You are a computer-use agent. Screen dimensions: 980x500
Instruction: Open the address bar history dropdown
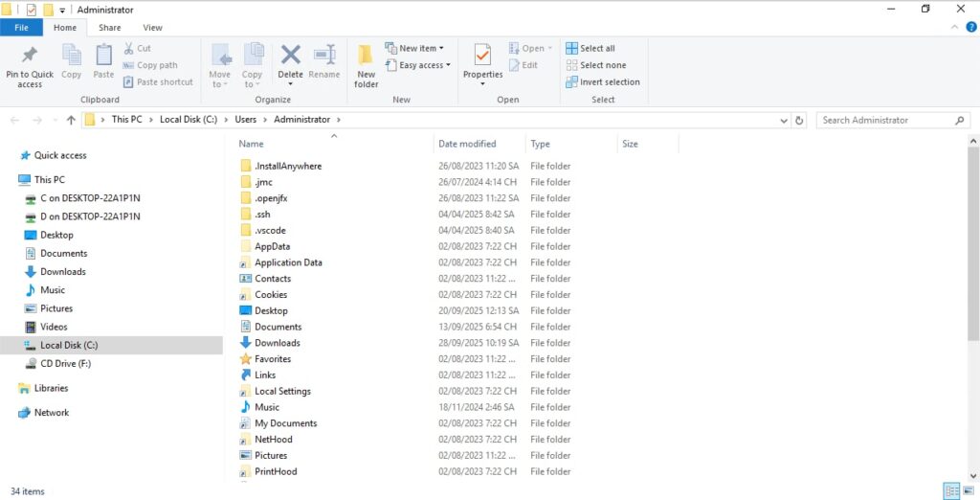(x=784, y=120)
